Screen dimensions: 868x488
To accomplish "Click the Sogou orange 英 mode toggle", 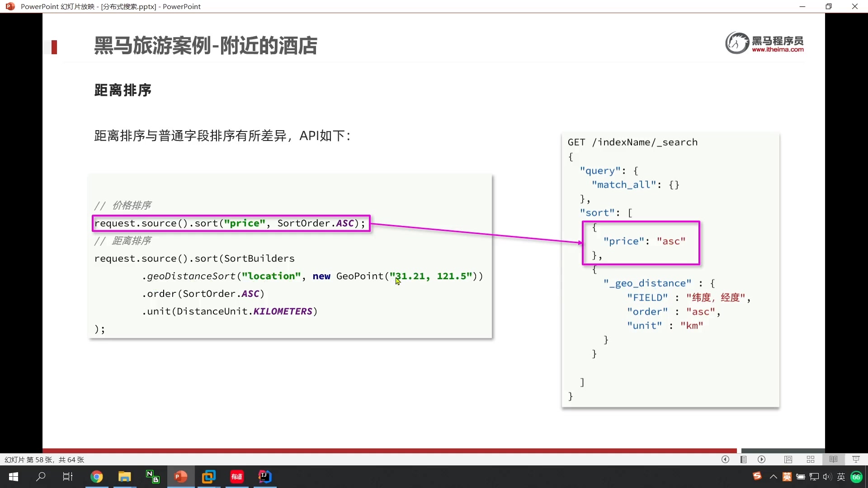I will point(787,477).
